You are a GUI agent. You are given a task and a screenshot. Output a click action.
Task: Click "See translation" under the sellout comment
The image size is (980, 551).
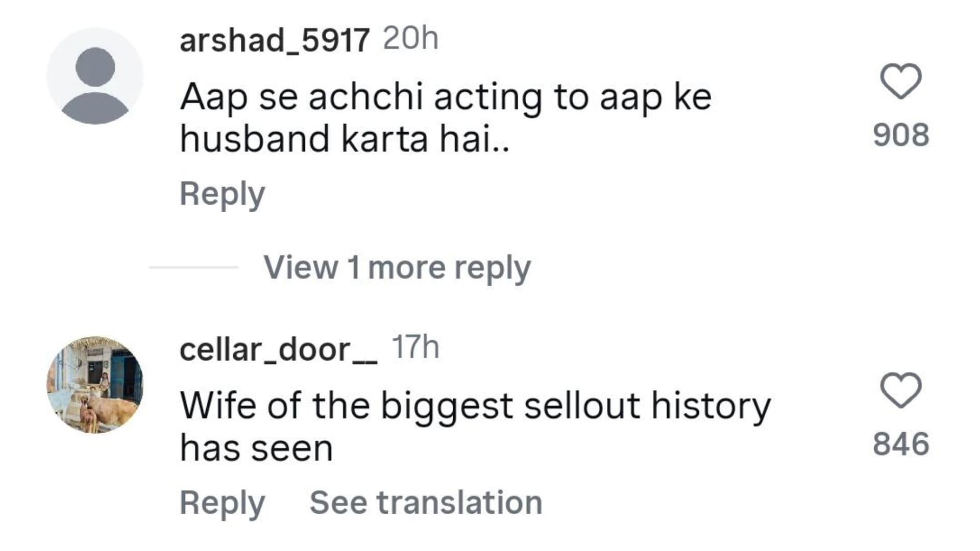[x=426, y=503]
